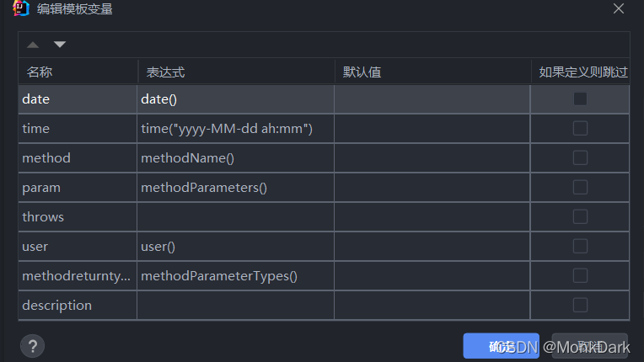Click default value cell for method row
Viewport: 644px width, 362px height.
(x=432, y=158)
